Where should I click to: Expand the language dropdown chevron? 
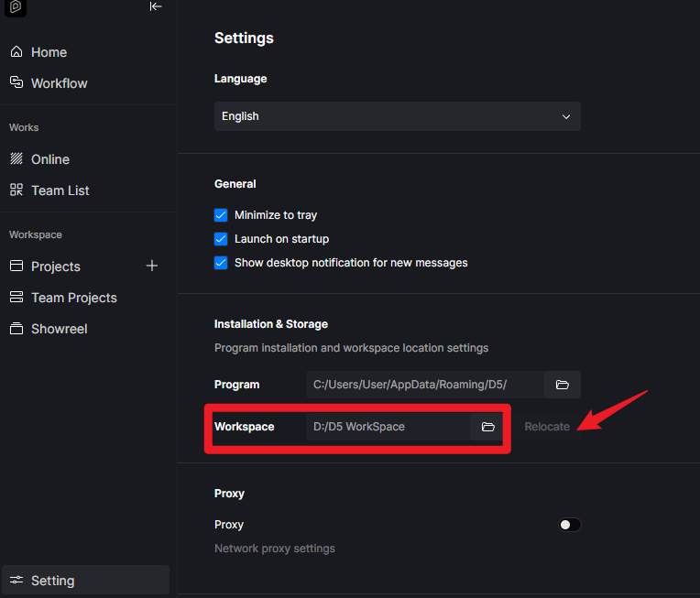point(566,117)
